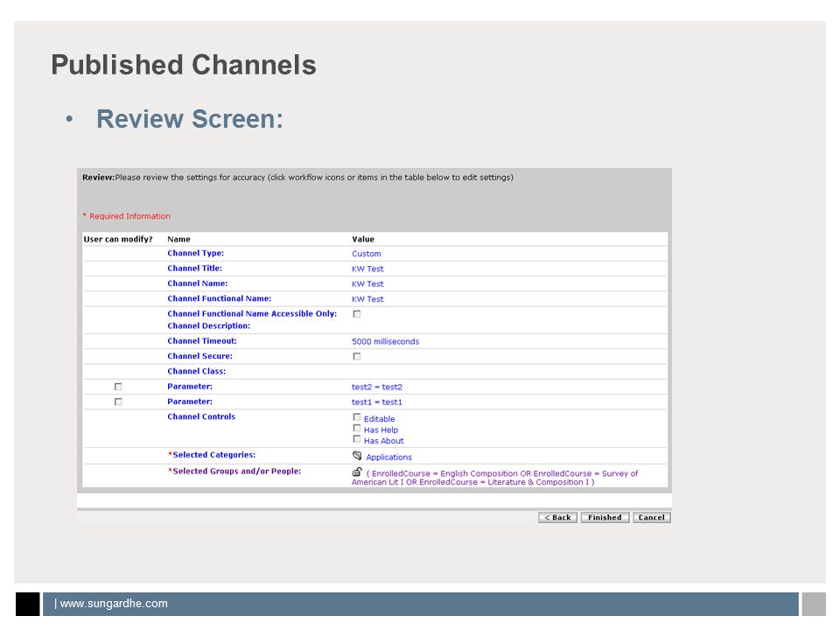Enable the Has About channel control

pyautogui.click(x=357, y=439)
